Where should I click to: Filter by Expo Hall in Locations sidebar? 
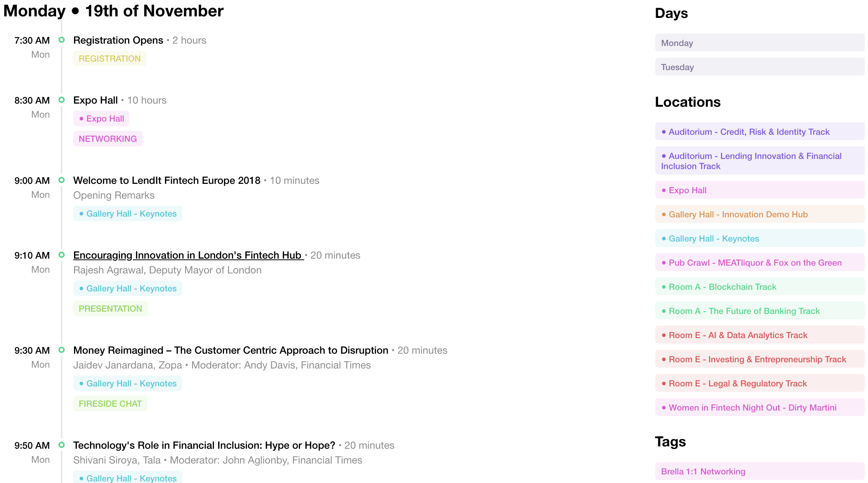click(760, 190)
